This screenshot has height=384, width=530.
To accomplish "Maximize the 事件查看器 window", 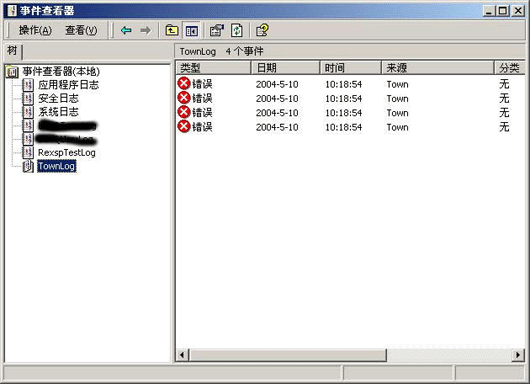I will (x=503, y=11).
